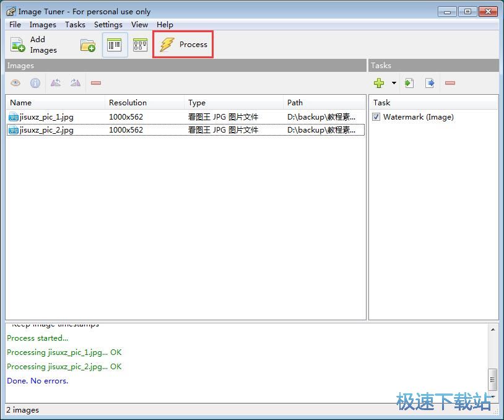Screen dimensions: 504x420
Task: Click the '2 images' status bar text
Action: tap(22, 410)
